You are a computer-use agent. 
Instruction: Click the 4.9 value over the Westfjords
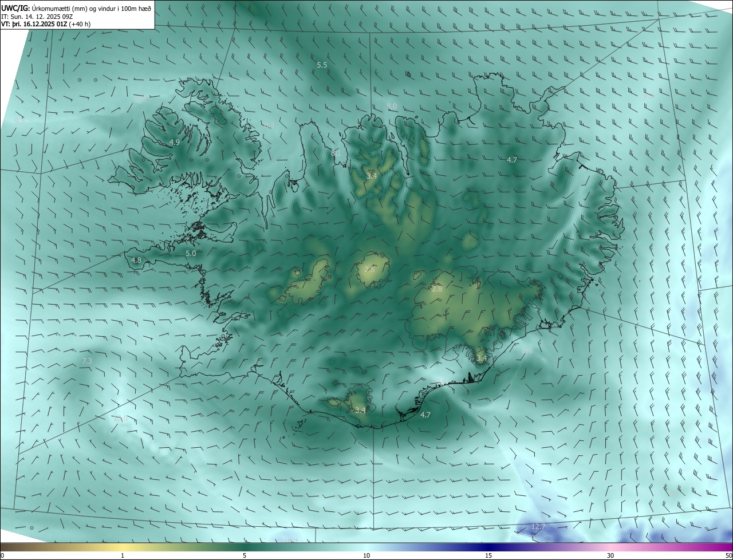[175, 142]
